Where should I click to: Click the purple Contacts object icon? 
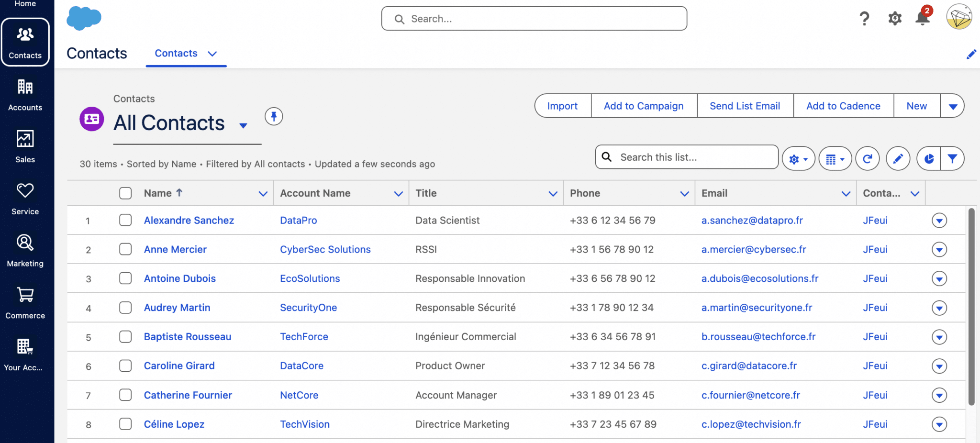click(x=92, y=119)
